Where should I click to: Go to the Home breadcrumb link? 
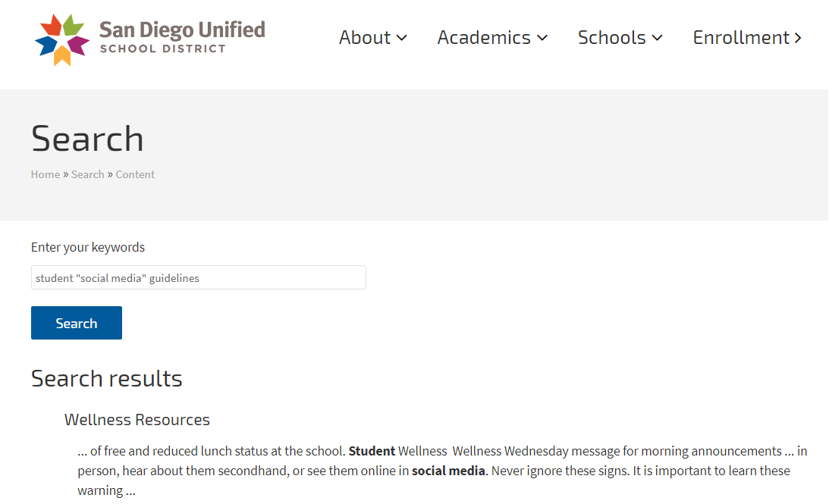pos(46,174)
